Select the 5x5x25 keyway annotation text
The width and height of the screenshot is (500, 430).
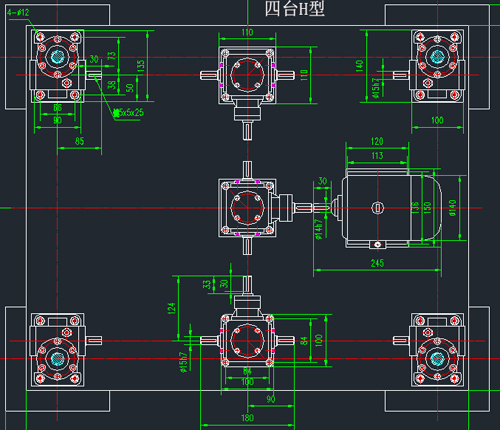pyautogui.click(x=129, y=113)
